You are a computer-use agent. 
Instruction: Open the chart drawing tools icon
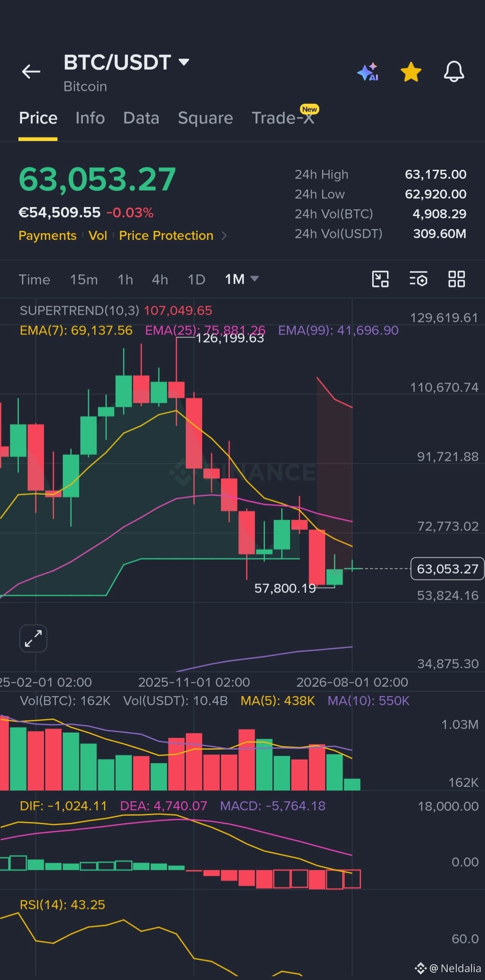tap(380, 279)
